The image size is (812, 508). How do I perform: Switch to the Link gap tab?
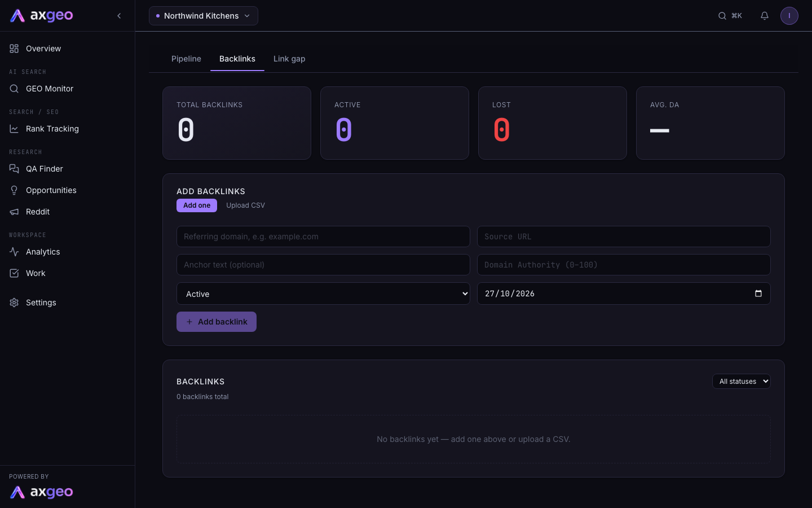pos(289,59)
